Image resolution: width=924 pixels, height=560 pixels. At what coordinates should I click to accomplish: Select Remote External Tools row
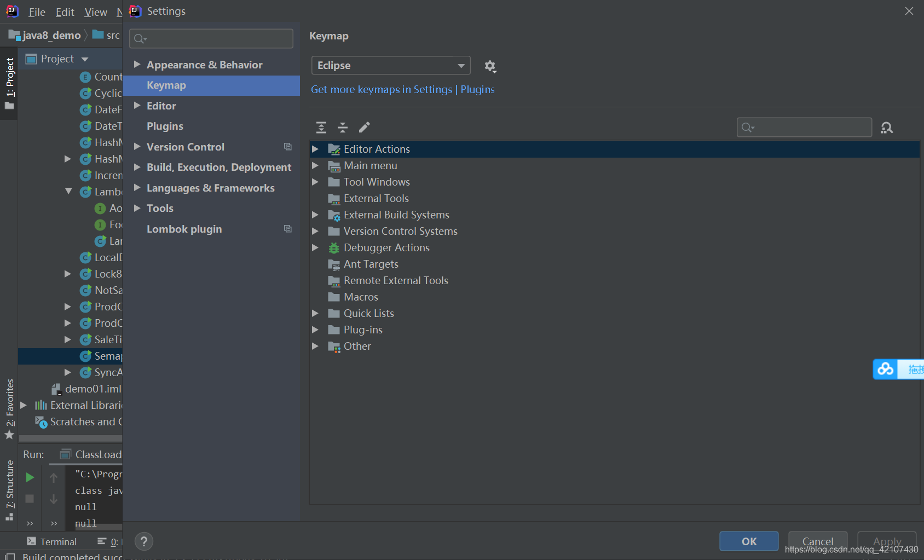pyautogui.click(x=614, y=280)
